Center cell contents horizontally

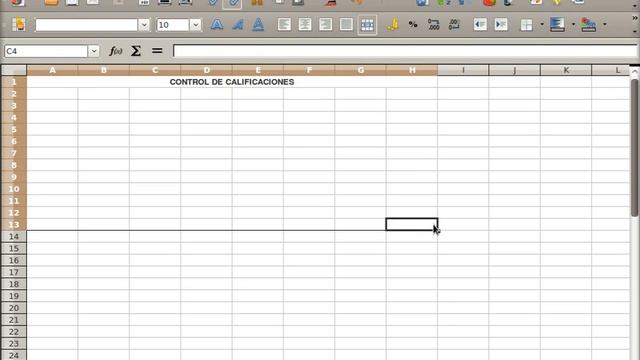coord(304,24)
